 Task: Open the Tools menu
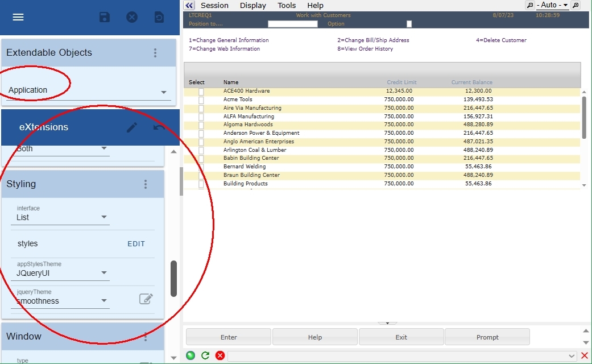(287, 5)
